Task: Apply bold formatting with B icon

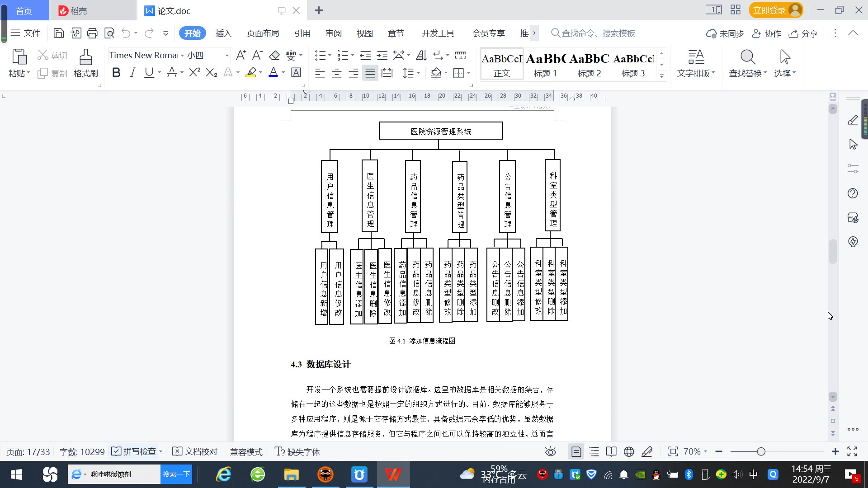Action: point(116,73)
